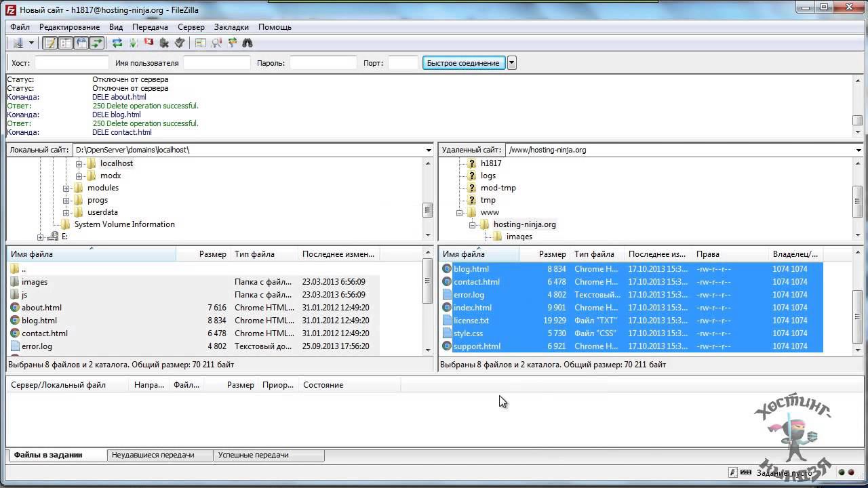Toggle the remote directory tree display
Screen dimensions: 868x488
[81, 43]
